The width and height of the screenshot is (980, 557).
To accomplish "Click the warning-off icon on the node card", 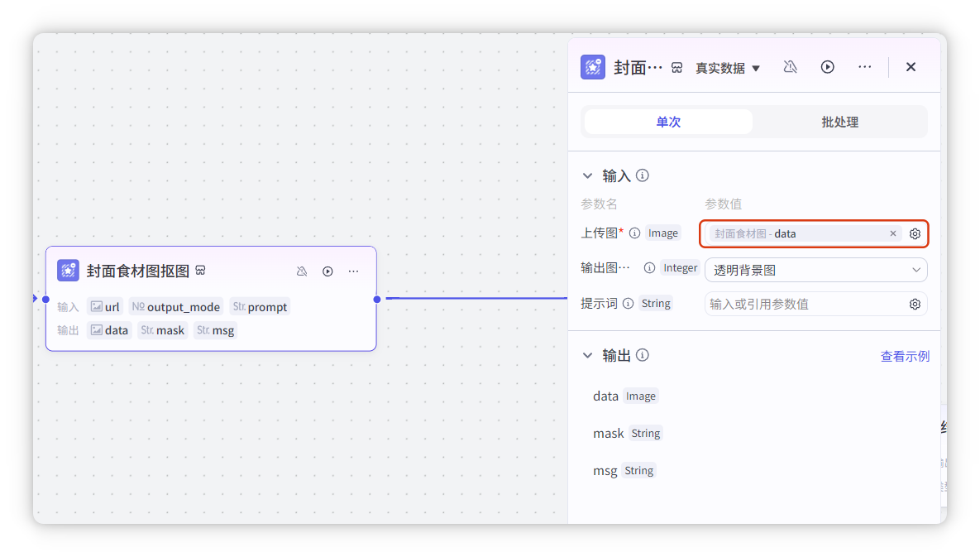I will (x=302, y=271).
